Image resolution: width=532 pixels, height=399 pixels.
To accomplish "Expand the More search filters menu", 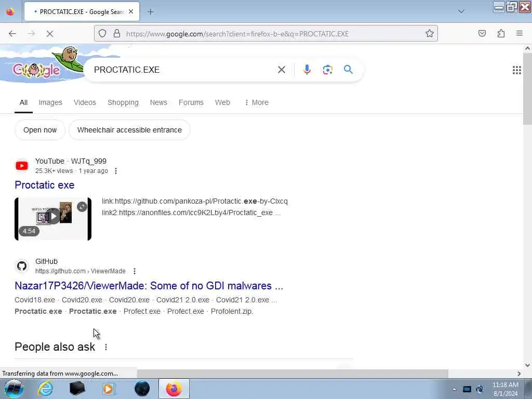I will (x=257, y=102).
